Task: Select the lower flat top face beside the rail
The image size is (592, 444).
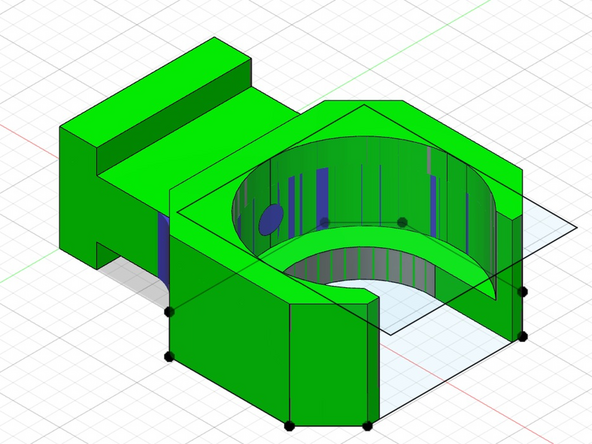Action: click(199, 153)
